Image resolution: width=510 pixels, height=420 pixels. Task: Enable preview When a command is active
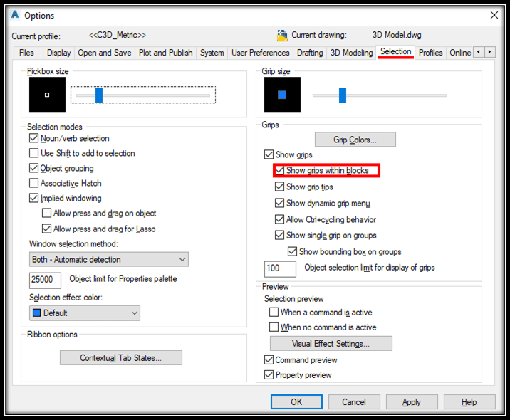tap(274, 312)
